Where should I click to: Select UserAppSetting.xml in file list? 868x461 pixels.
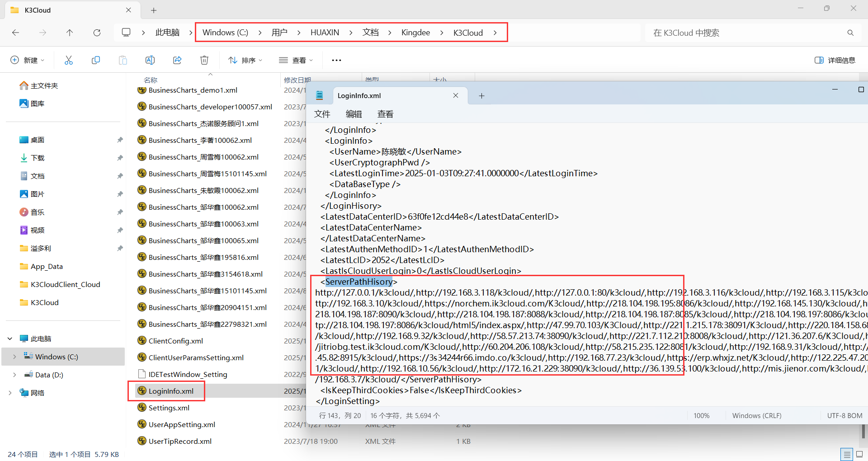(x=182, y=424)
